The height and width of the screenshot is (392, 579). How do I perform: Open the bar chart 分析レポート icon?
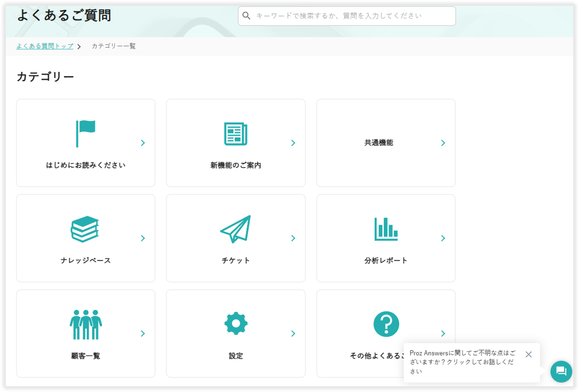pyautogui.click(x=385, y=229)
